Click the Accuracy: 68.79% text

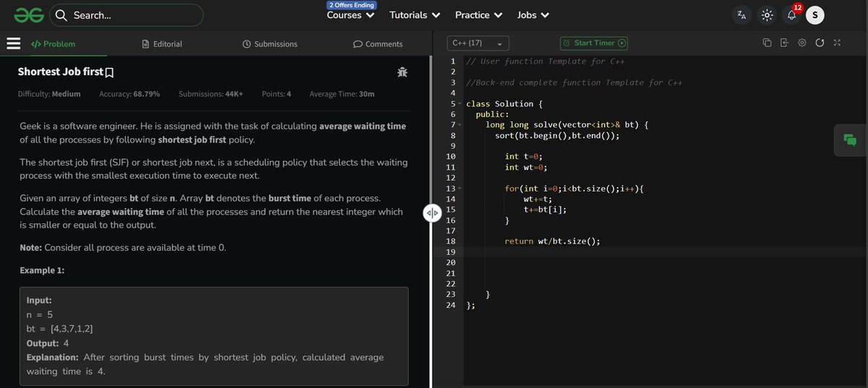point(129,94)
